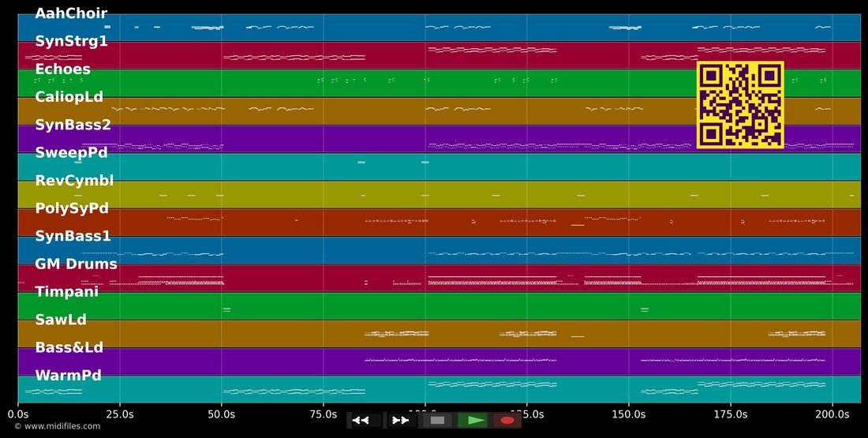Select the GM Drums track label
This screenshot has height=438, width=868.
[76, 264]
